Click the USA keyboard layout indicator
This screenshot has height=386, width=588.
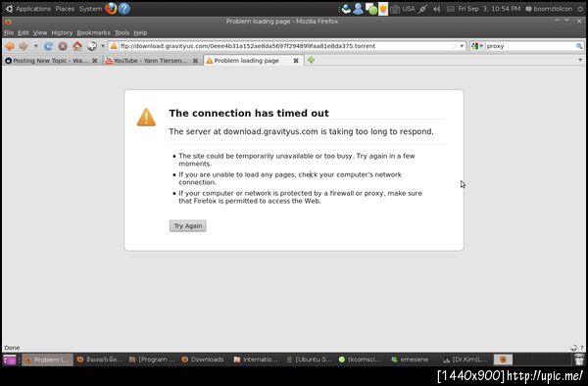point(409,9)
